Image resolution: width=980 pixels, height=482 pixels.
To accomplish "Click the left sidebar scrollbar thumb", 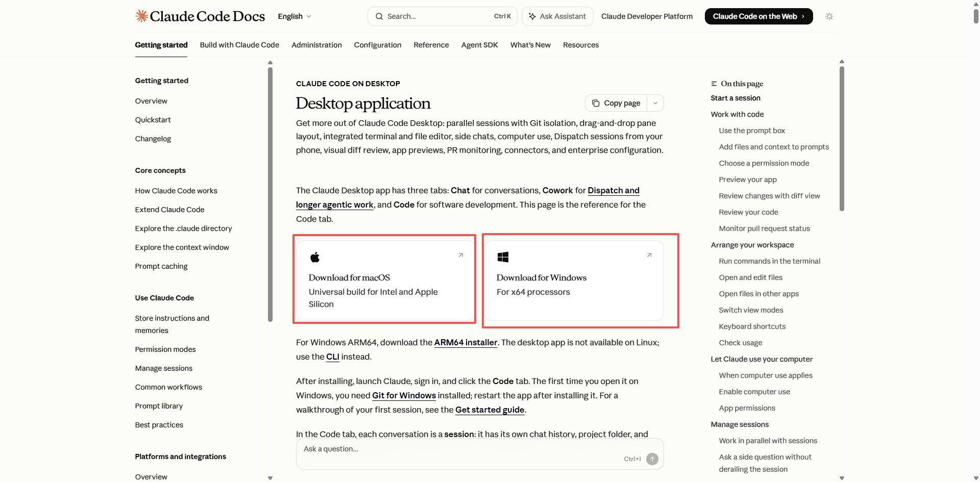I will click(x=270, y=194).
